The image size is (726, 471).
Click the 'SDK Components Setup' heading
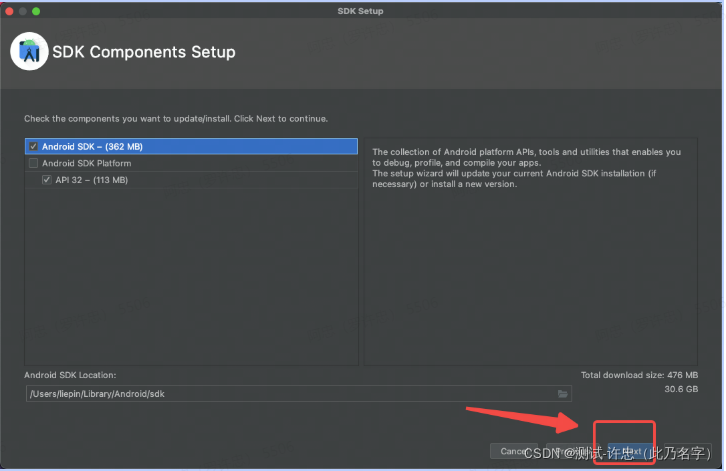point(144,52)
